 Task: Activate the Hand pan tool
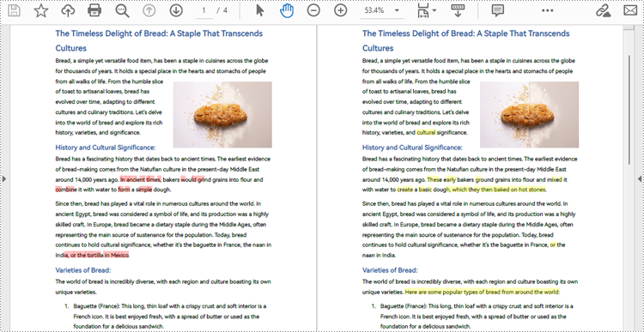point(287,10)
